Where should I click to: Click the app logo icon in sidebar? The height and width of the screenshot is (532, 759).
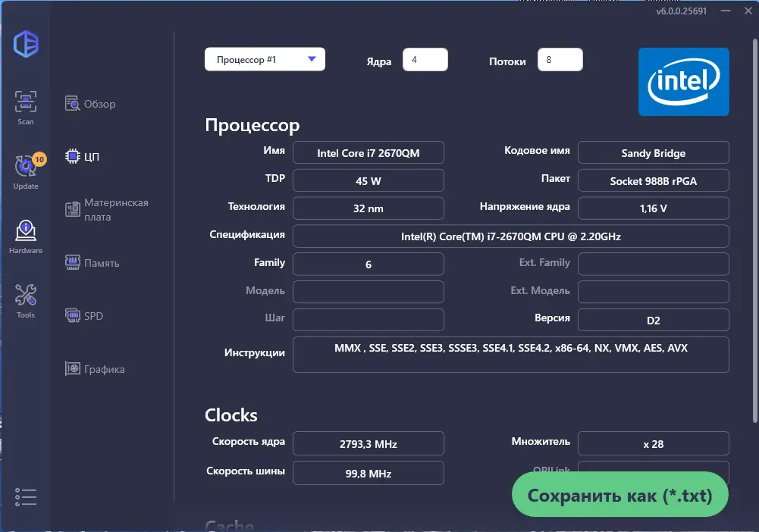tap(26, 44)
